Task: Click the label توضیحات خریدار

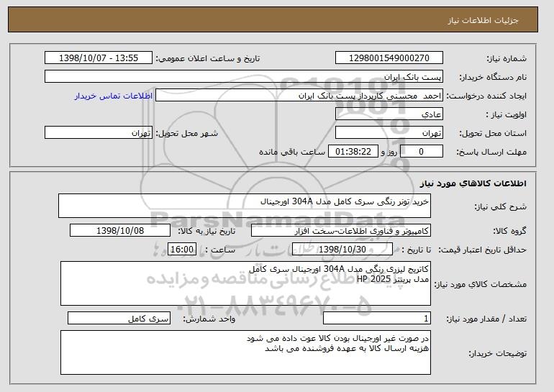Action: pos(497,353)
